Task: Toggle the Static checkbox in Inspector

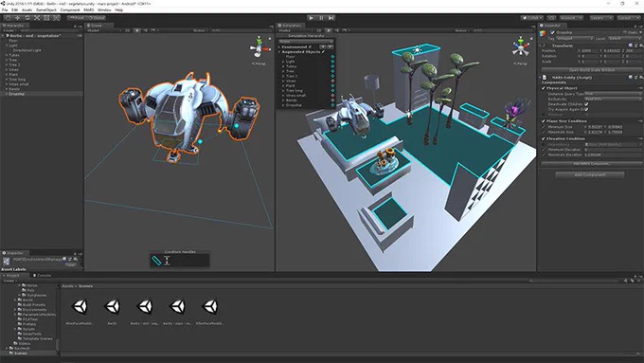Action: click(x=625, y=32)
